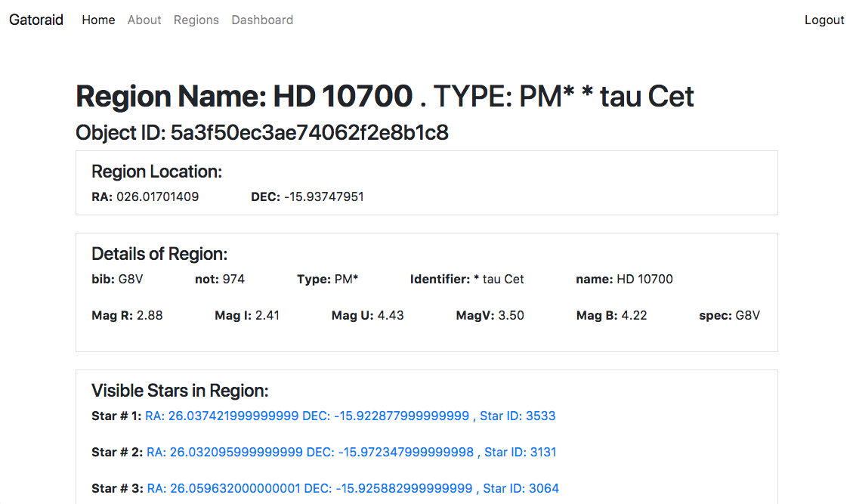Click the Visible Stars in Region heading
This screenshot has width=856, height=504.
pyautogui.click(x=180, y=391)
